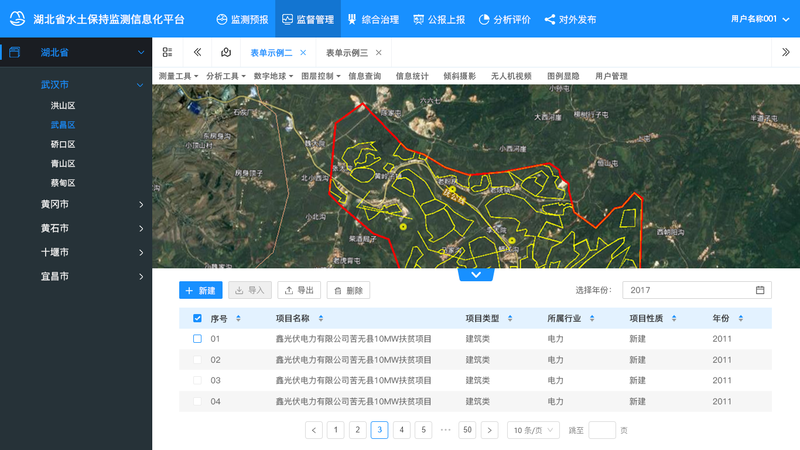Click the 删除 button

(348, 290)
